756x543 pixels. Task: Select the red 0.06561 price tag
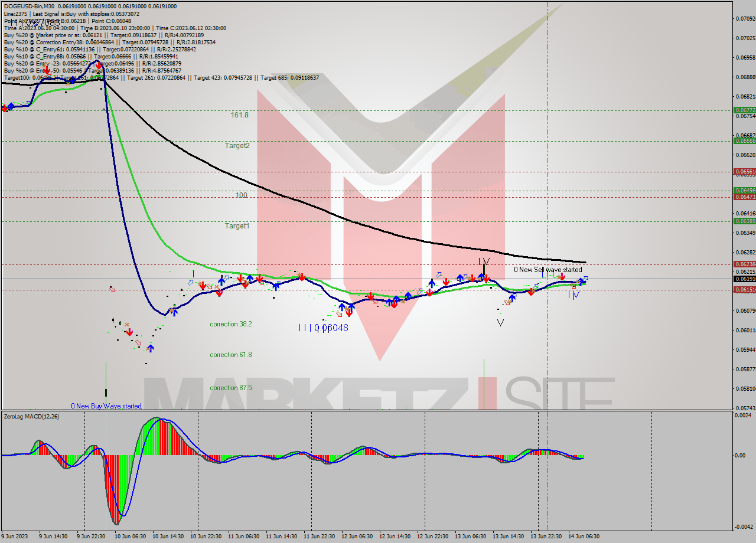744,172
